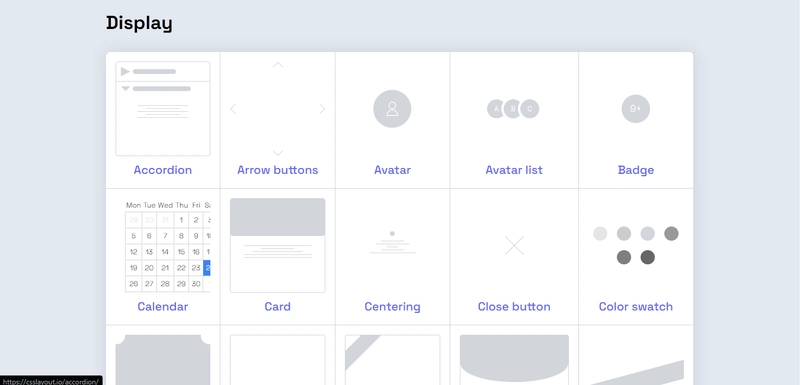Click the down chevron in Arrow buttons

coord(278,153)
